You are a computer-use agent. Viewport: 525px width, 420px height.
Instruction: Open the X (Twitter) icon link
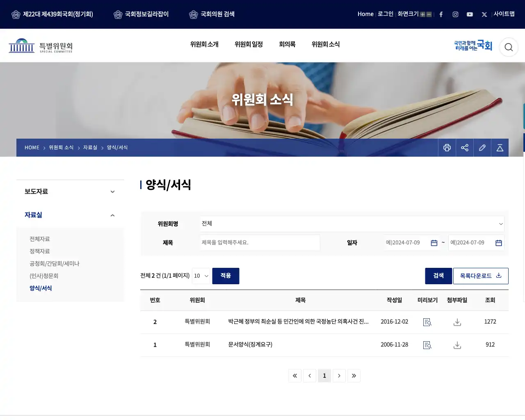pos(484,14)
